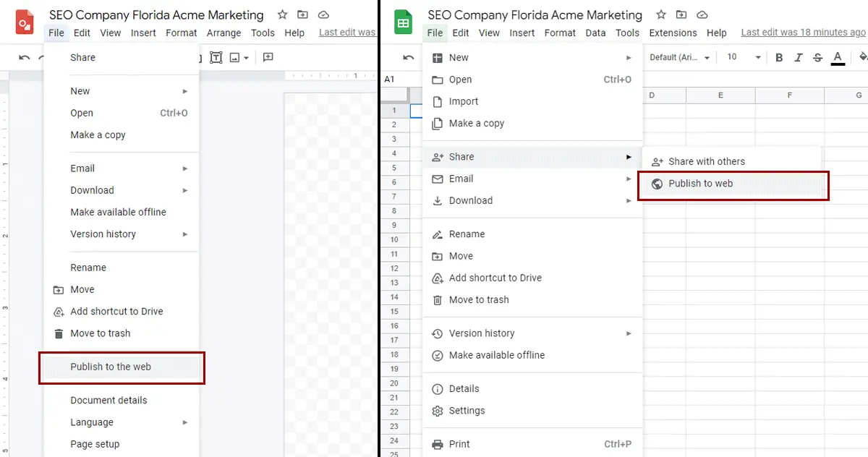
Task: Click move-to-folder icon in Drawings title bar
Action: [x=302, y=14]
